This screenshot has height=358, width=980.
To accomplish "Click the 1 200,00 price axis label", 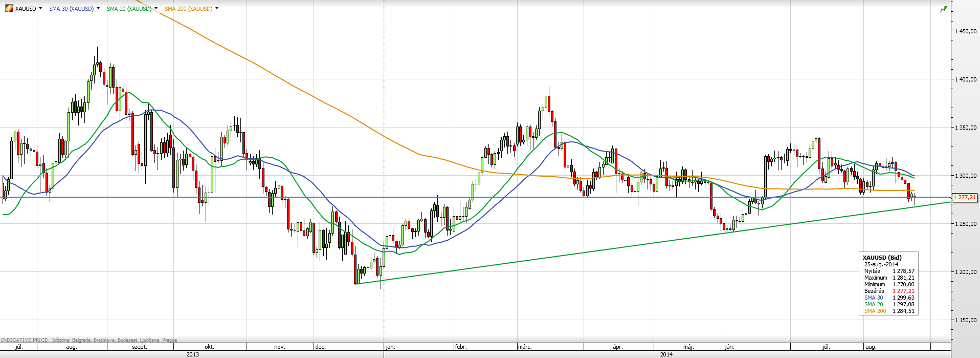I will pos(966,272).
